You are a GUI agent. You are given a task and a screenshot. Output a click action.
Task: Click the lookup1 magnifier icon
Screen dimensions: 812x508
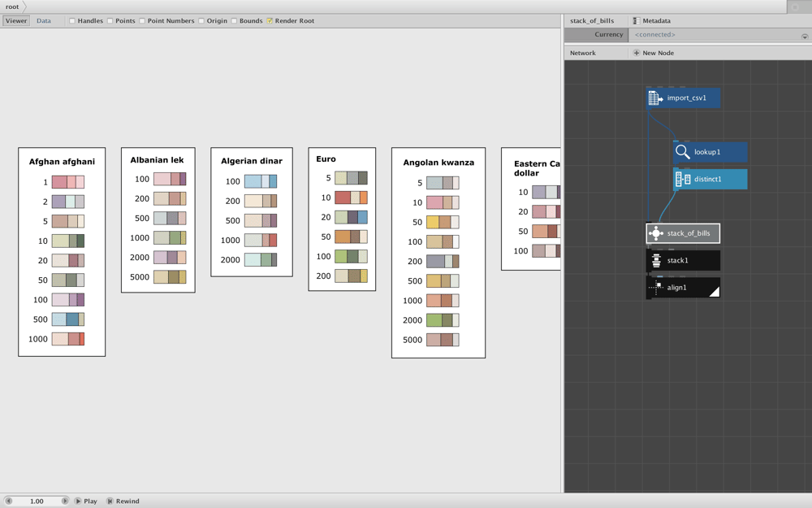click(683, 152)
